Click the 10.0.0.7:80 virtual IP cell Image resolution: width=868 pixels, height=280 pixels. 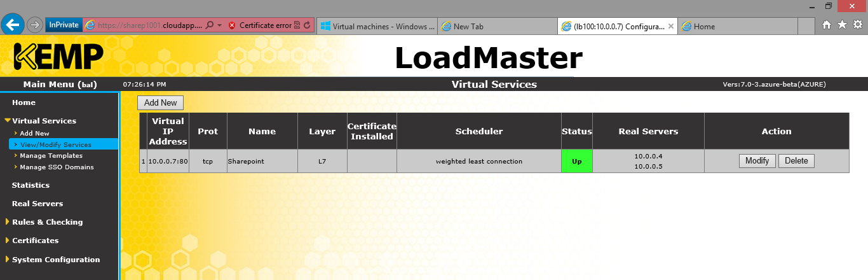[168, 162]
